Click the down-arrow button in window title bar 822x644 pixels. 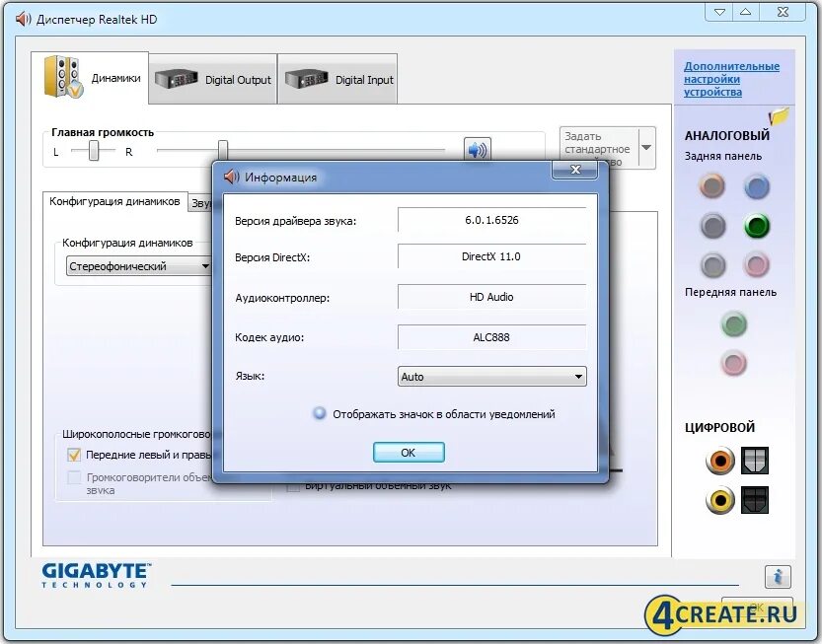pyautogui.click(x=719, y=12)
